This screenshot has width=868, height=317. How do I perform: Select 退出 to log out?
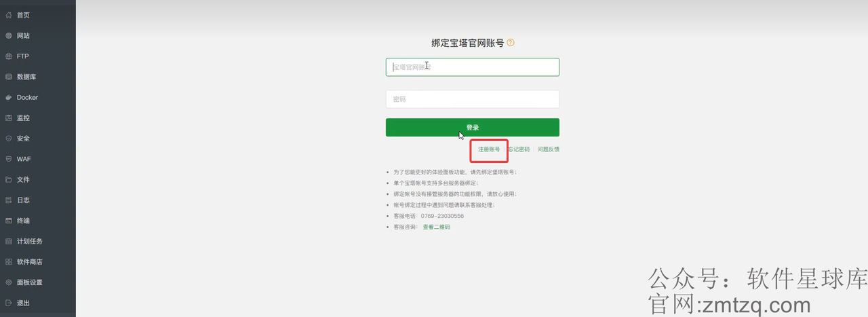(x=23, y=303)
